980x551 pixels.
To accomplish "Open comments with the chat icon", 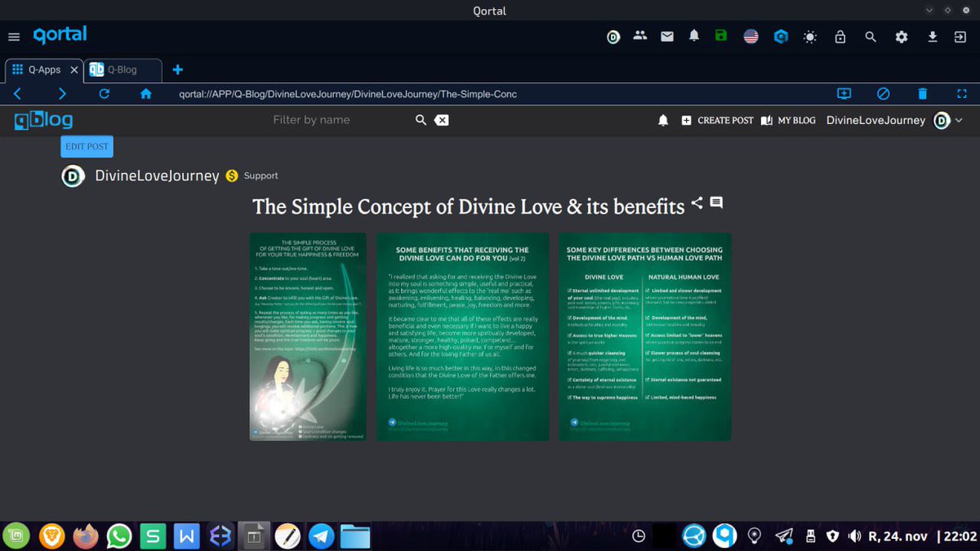I will 716,202.
